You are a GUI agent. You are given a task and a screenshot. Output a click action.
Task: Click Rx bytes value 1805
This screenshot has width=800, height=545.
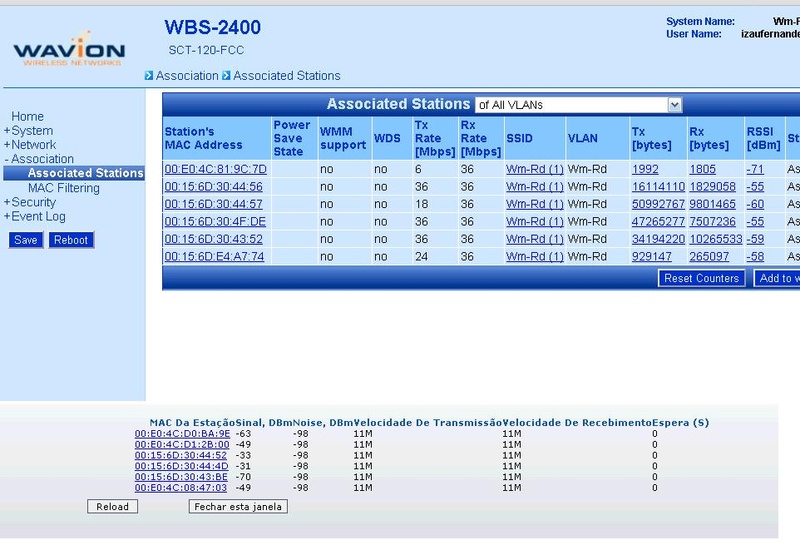[x=703, y=169]
